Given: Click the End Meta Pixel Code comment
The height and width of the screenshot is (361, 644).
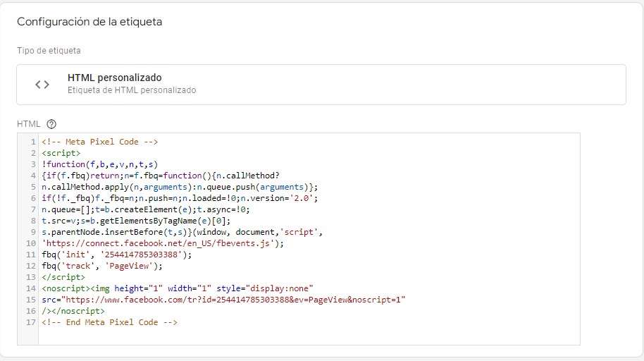Looking at the screenshot, I should pyautogui.click(x=110, y=322).
